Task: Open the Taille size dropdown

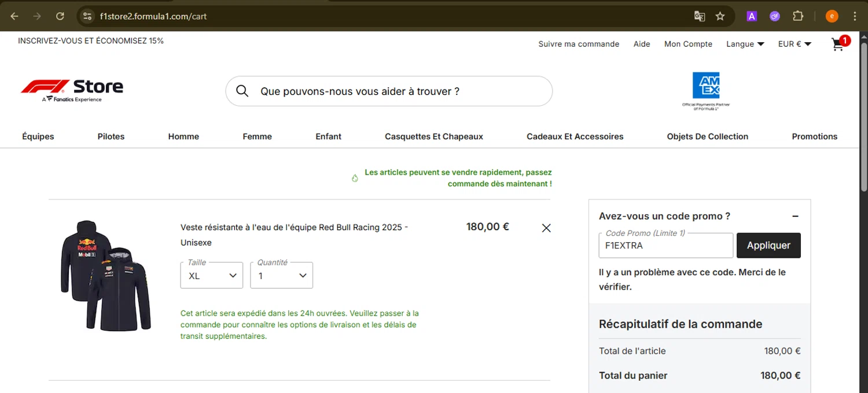Action: 212,275
